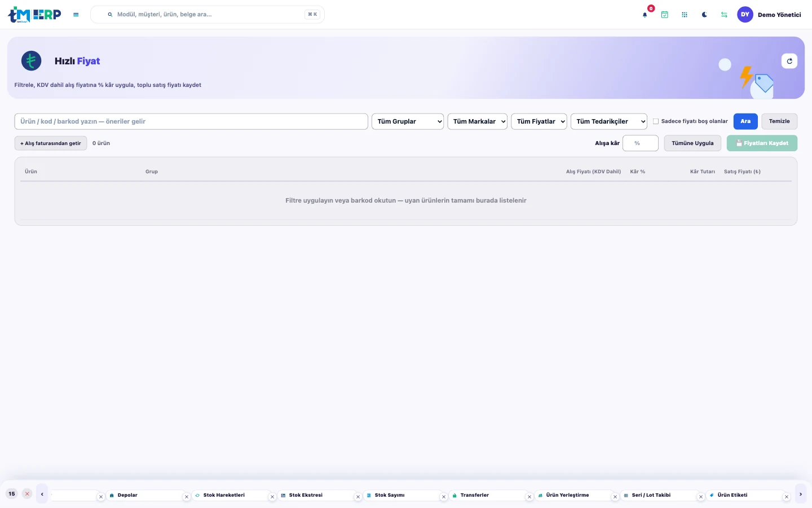Image resolution: width=812 pixels, height=508 pixels.
Task: Expand the Tüm Fiyatlar dropdown
Action: [539, 121]
